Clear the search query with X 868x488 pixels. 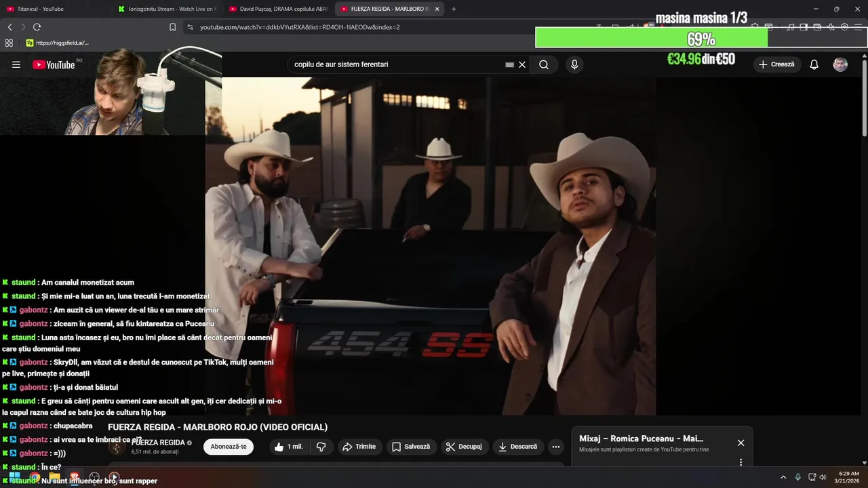coord(522,64)
